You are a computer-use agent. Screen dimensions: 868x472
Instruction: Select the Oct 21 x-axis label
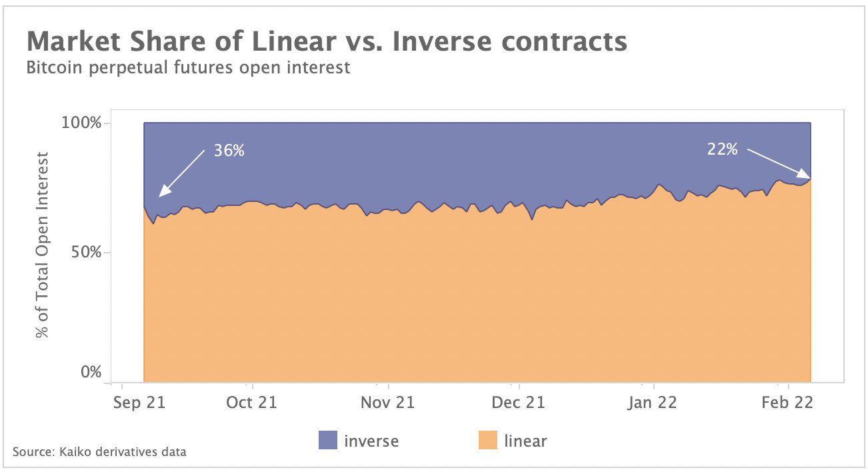pyautogui.click(x=252, y=403)
